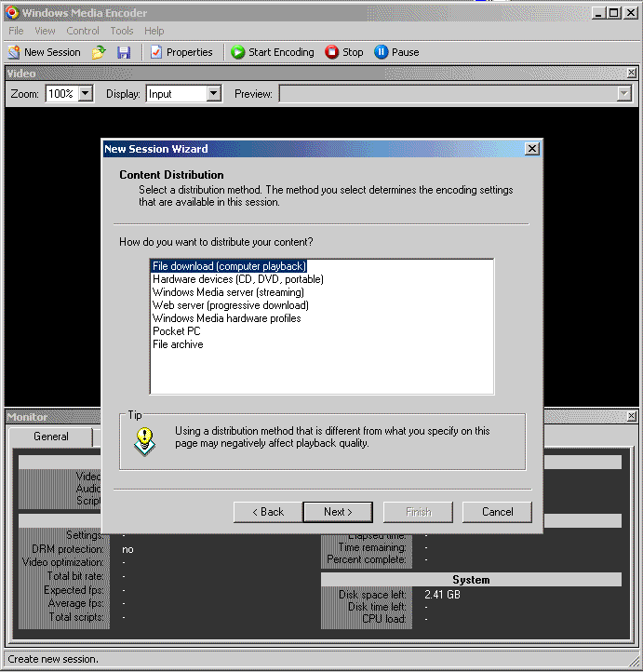Click the Display Input value field
Screen dimensions: 643x672
tap(177, 93)
